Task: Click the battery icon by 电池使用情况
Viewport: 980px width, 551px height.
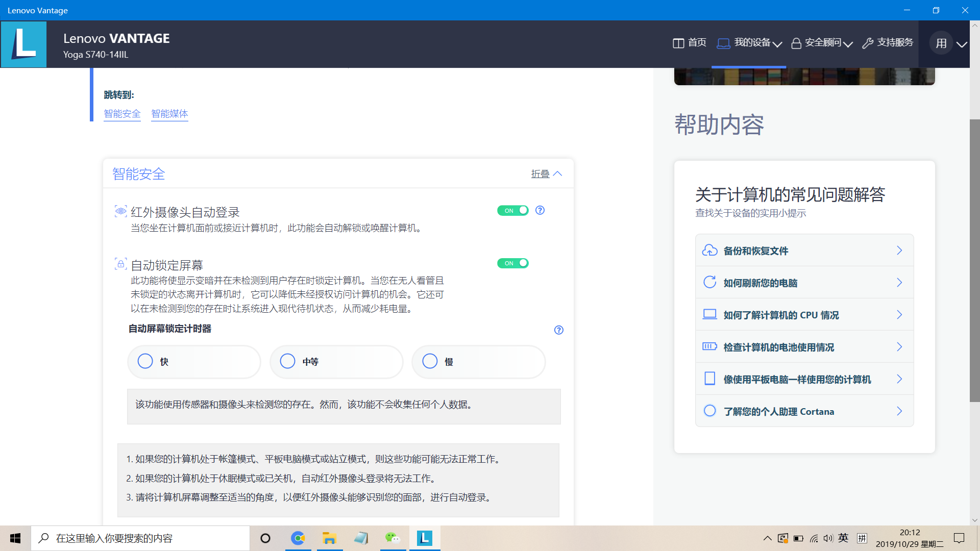Action: tap(709, 346)
